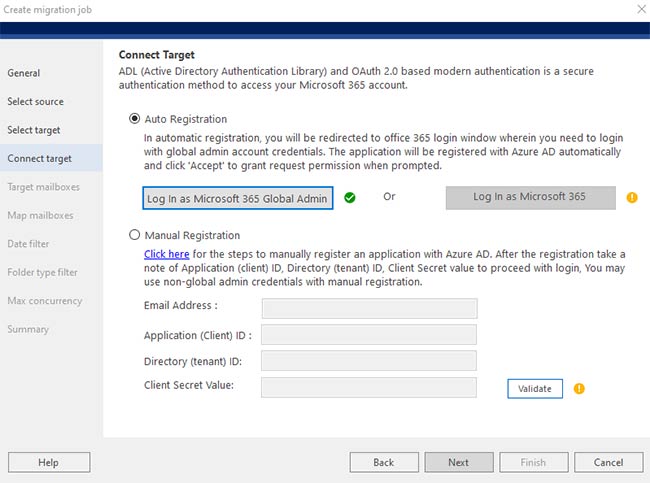Click Log In as Microsoft 365 Global Admin
Image resolution: width=650 pixels, height=483 pixels.
[238, 198]
